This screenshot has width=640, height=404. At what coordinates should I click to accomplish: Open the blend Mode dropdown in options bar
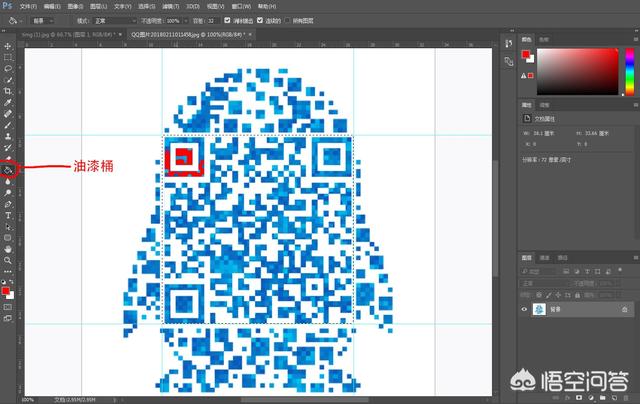pyautogui.click(x=114, y=20)
